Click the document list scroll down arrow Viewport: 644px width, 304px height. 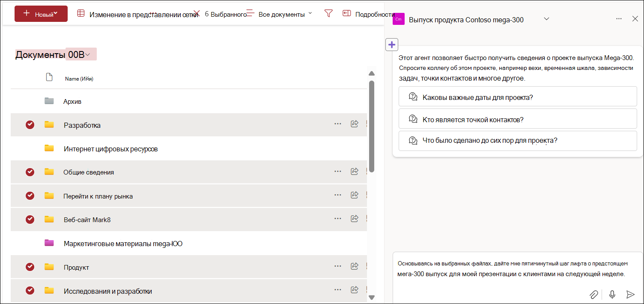point(372,297)
